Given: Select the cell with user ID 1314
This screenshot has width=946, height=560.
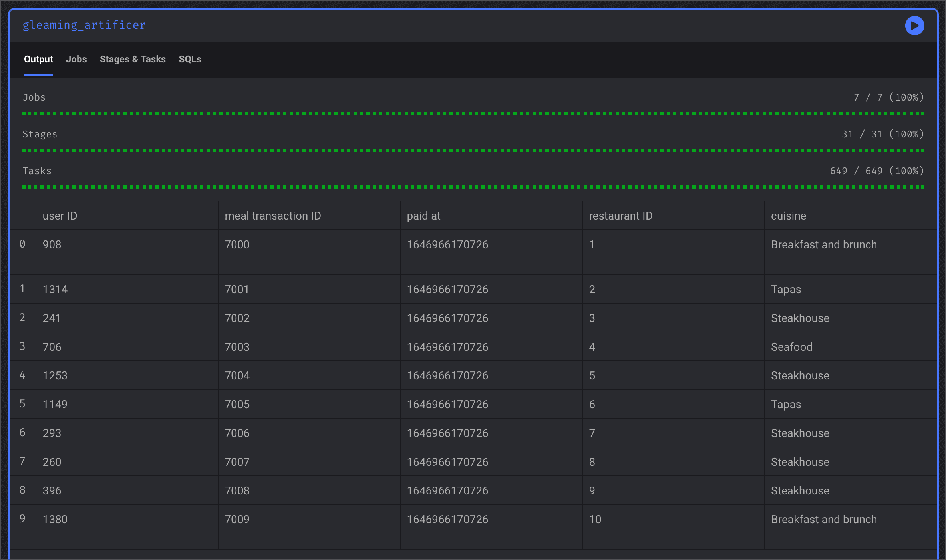Looking at the screenshot, I should coord(55,289).
